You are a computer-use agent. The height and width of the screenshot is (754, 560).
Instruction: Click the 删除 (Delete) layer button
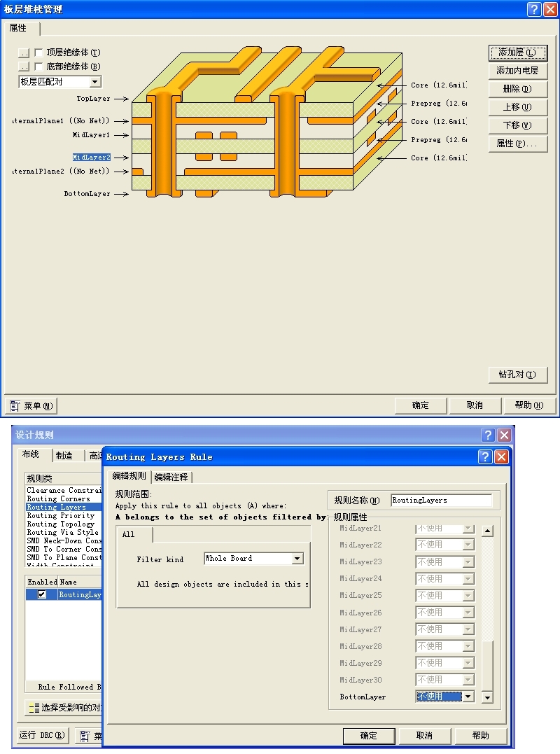pyautogui.click(x=518, y=89)
